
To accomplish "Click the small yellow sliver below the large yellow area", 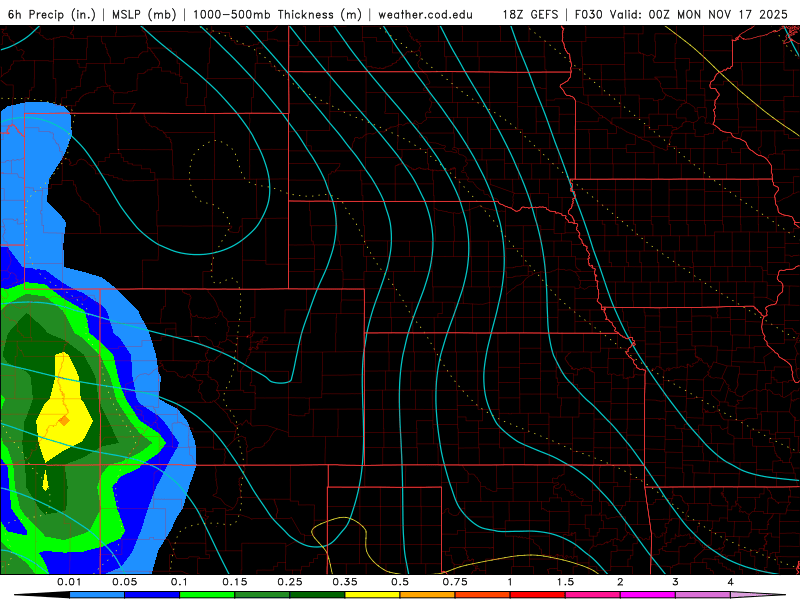I will [45, 481].
